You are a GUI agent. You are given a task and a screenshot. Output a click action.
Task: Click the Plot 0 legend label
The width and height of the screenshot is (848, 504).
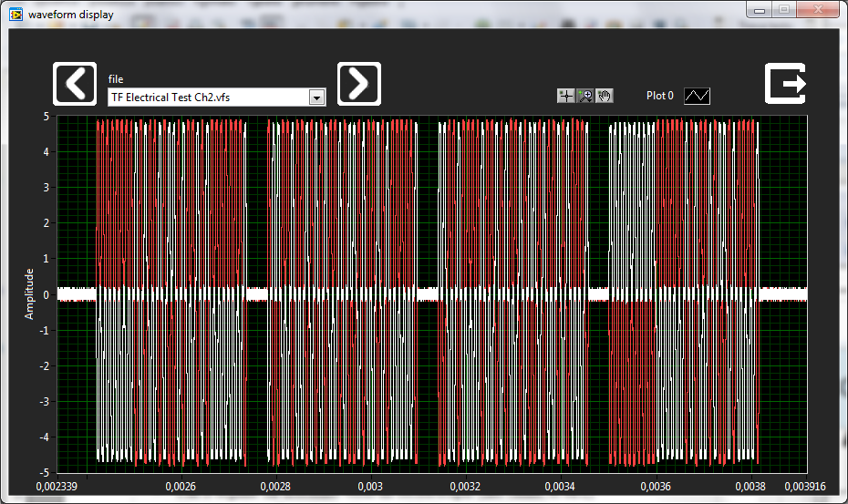tap(660, 96)
